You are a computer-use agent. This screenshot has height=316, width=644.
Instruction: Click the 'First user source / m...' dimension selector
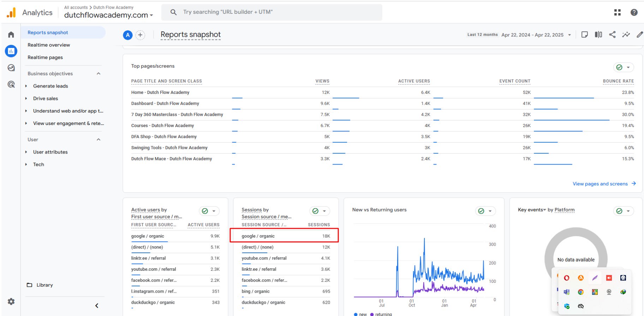(x=156, y=217)
